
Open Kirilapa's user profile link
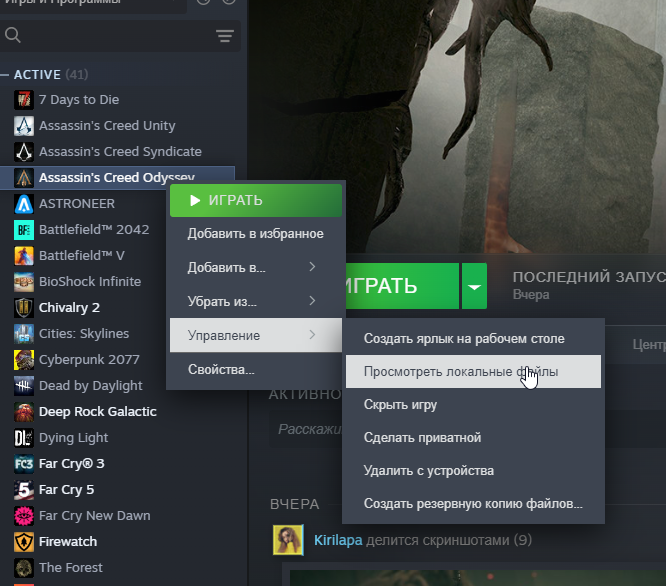(338, 540)
